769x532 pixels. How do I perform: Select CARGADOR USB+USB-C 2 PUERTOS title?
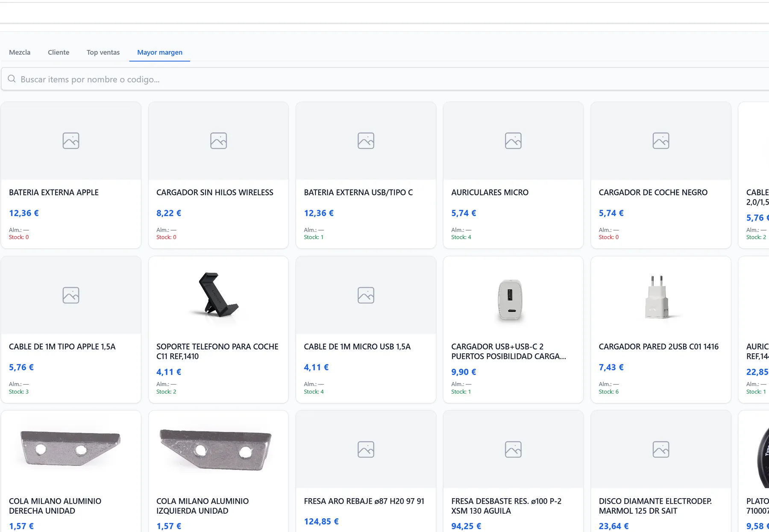coord(509,351)
